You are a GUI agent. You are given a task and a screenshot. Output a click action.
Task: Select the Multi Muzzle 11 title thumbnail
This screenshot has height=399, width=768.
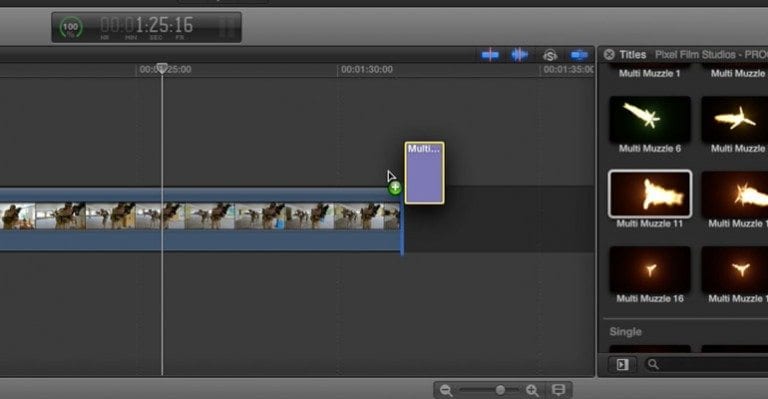click(x=649, y=194)
